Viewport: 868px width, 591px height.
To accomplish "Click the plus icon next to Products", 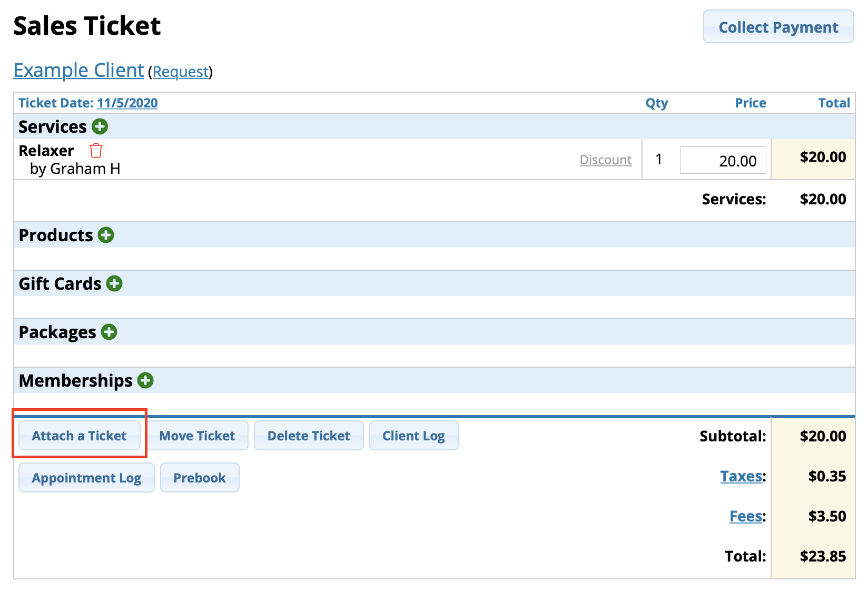I will pos(106,235).
